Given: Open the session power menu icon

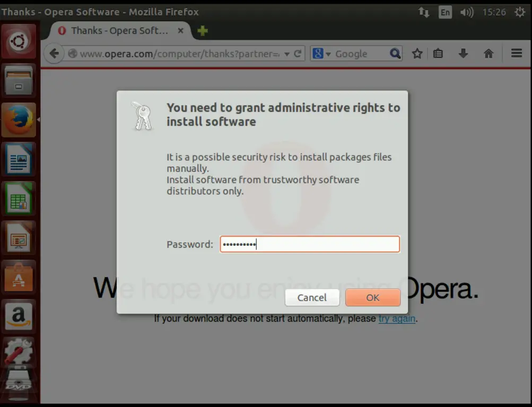Looking at the screenshot, I should (x=520, y=13).
